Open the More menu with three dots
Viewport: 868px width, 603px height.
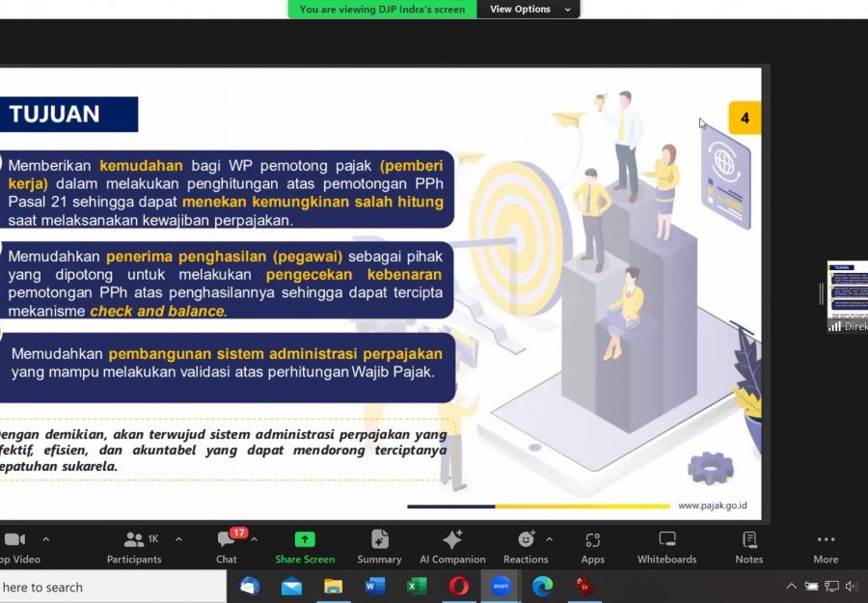[x=826, y=546]
